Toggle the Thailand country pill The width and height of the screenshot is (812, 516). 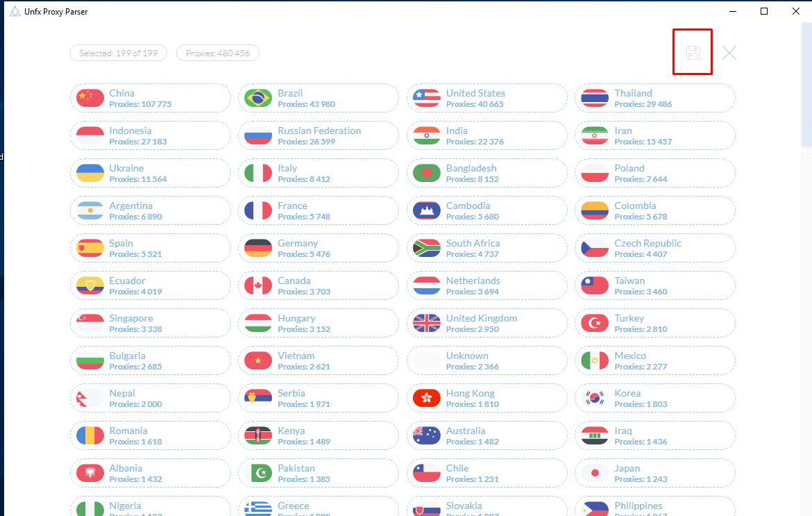[x=654, y=98]
